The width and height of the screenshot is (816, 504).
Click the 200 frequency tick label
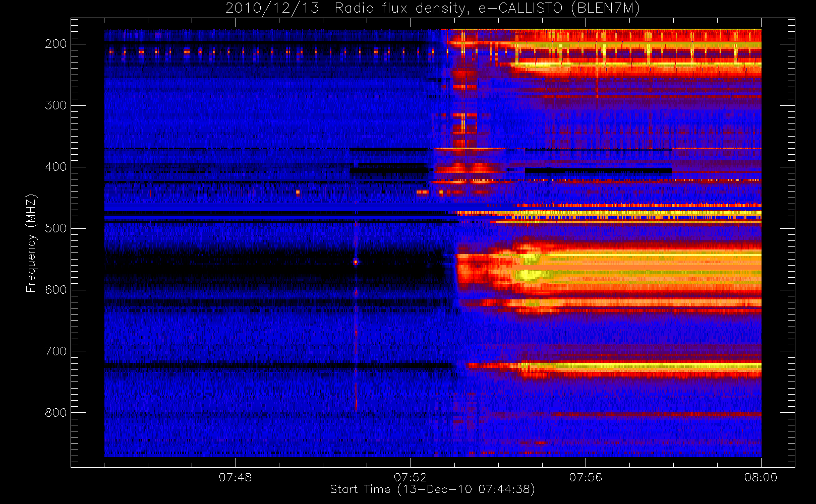click(55, 44)
